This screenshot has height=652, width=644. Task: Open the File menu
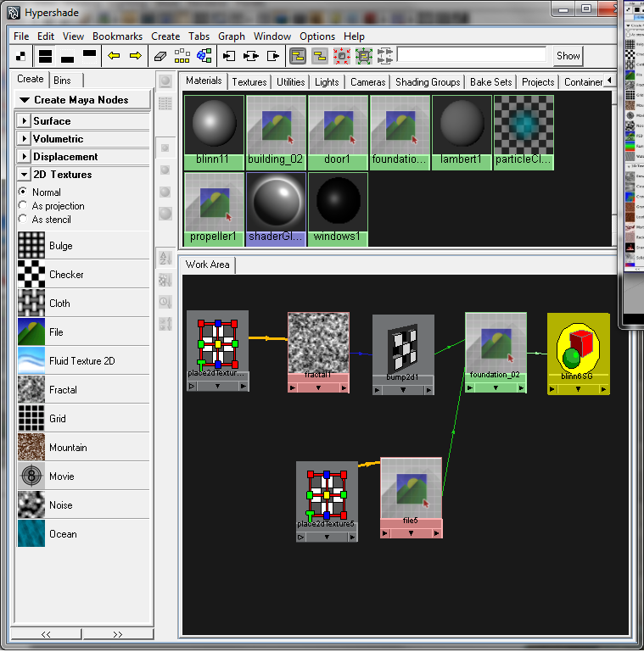click(21, 36)
